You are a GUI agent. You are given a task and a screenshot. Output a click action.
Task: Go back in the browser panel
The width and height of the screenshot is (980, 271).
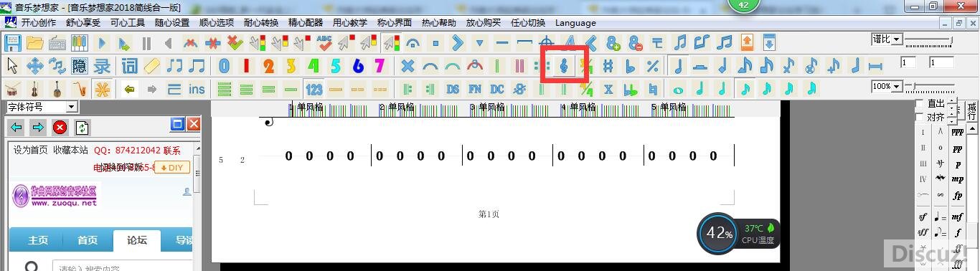click(17, 128)
